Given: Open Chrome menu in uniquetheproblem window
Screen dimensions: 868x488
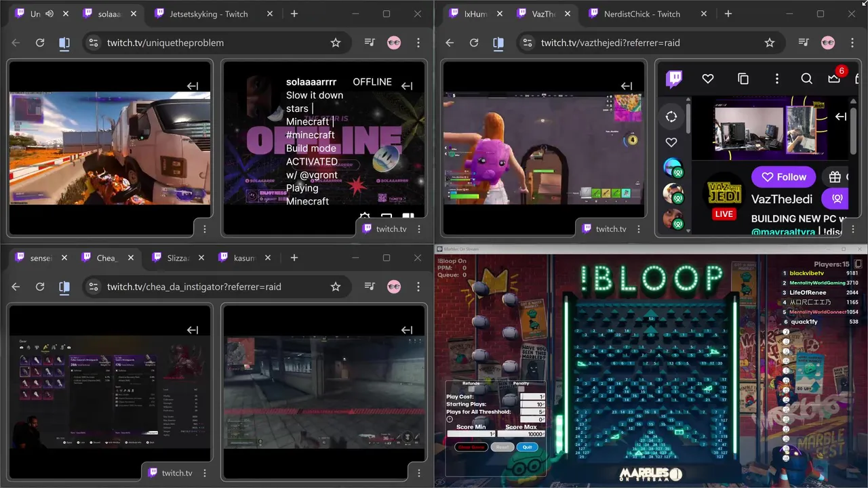Looking at the screenshot, I should click(x=418, y=43).
